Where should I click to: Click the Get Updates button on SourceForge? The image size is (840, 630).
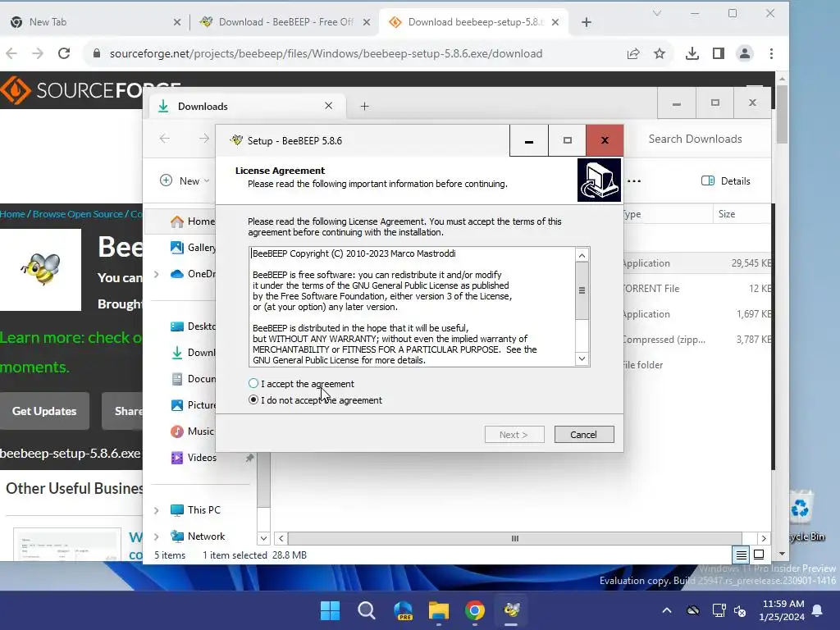click(44, 411)
